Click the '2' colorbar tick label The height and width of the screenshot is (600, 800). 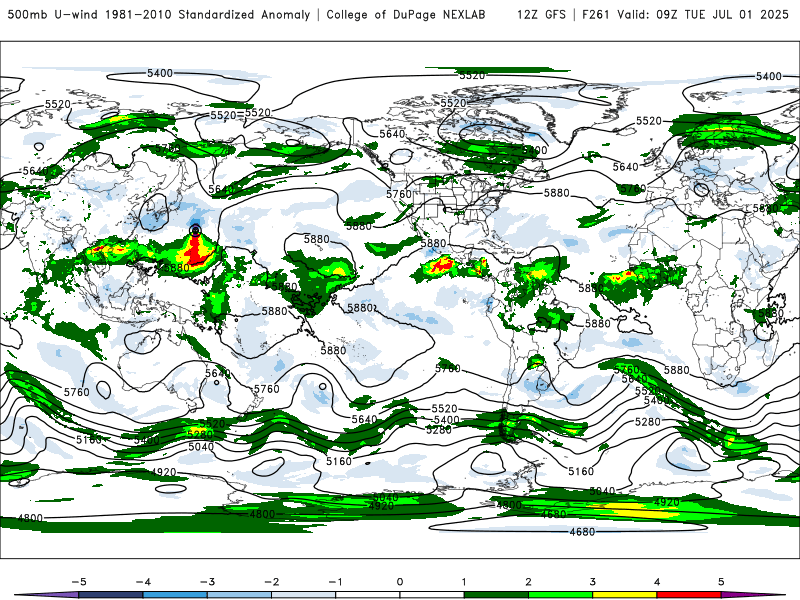528,582
